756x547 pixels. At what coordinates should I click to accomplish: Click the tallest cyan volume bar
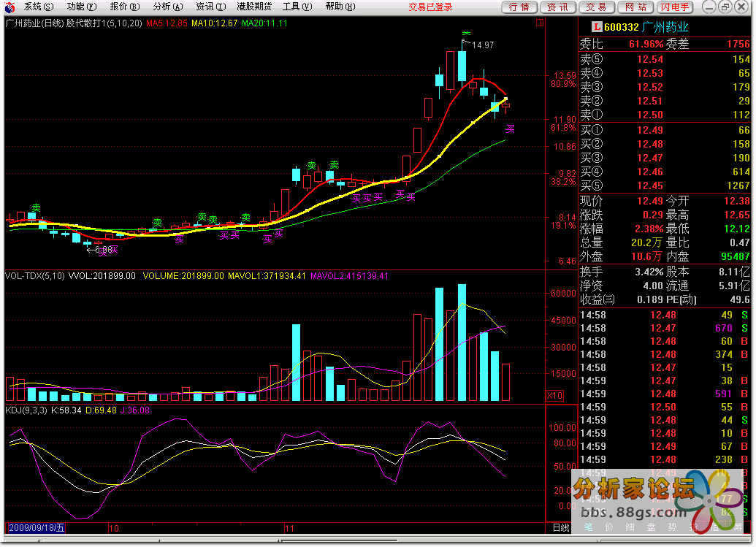point(462,343)
